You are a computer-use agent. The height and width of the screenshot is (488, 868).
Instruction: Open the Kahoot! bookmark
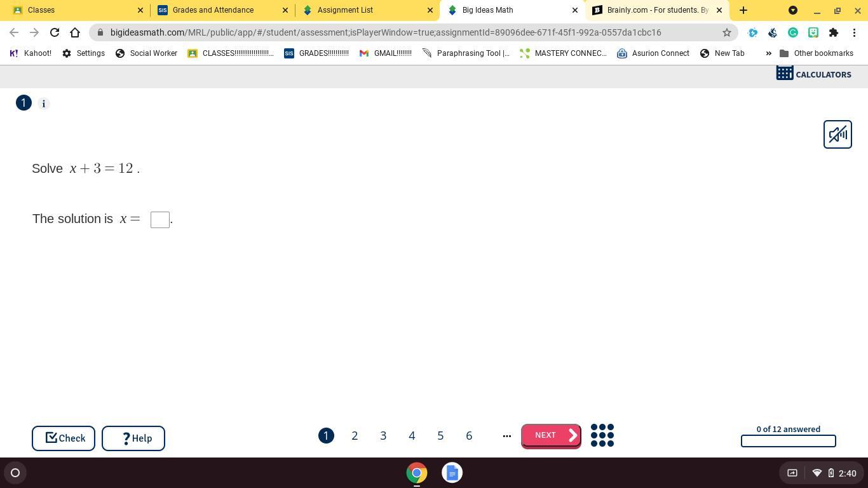pyautogui.click(x=31, y=53)
